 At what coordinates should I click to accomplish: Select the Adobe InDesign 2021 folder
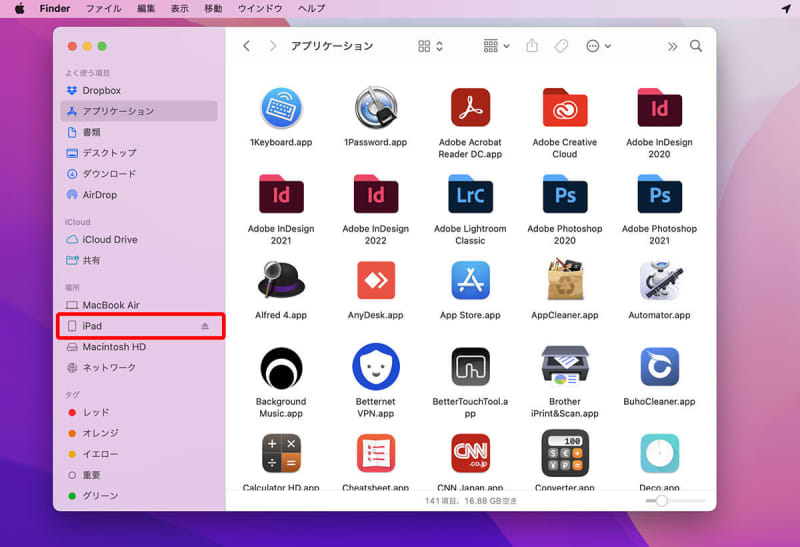click(x=281, y=194)
